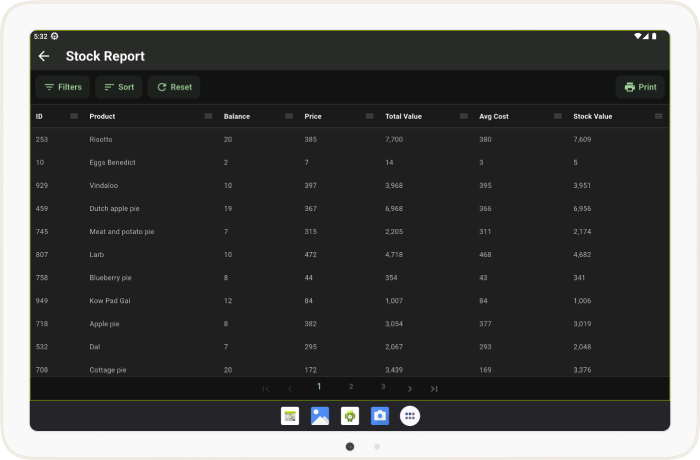Open the Android robot app in dock
This screenshot has width=700, height=460.
tap(350, 416)
